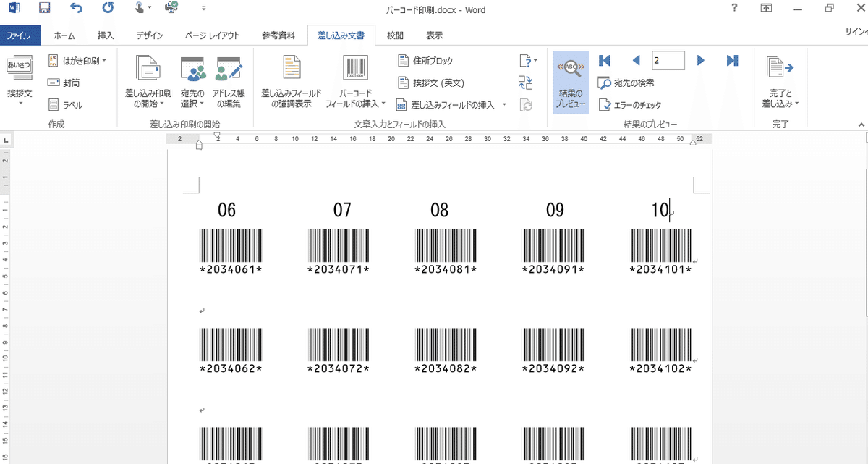Click the barcode text *2034102*

tap(660, 369)
